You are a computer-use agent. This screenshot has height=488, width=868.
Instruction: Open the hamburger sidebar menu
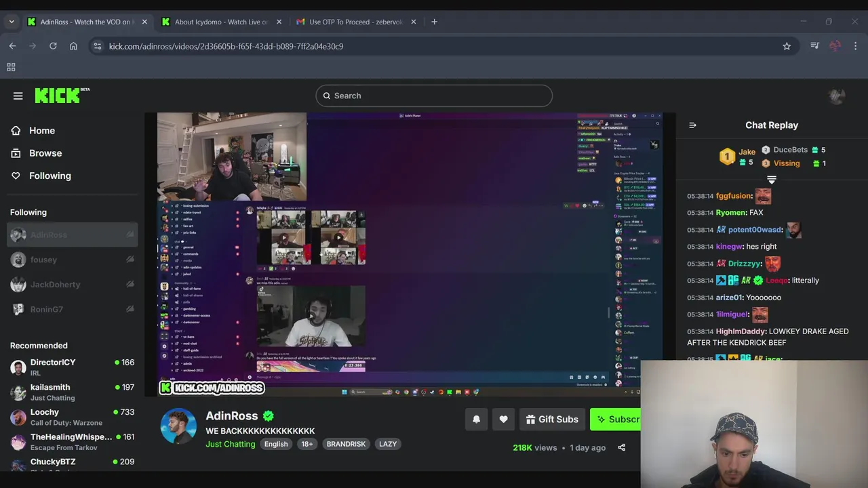[18, 96]
